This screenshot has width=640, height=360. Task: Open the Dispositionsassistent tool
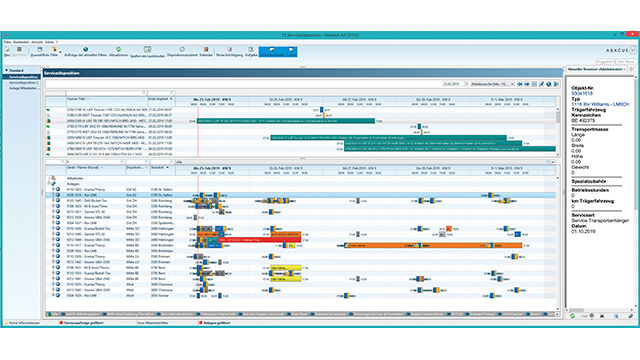coord(182,51)
